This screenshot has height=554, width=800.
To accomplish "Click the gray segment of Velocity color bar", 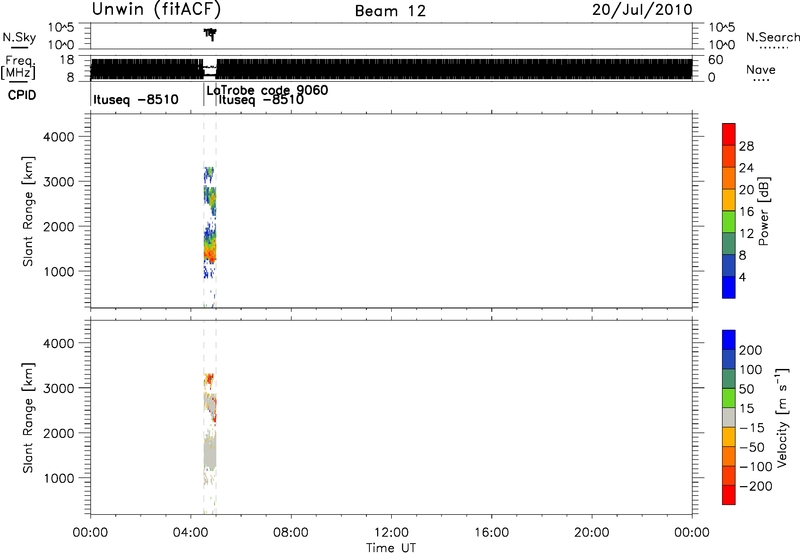I will click(729, 417).
